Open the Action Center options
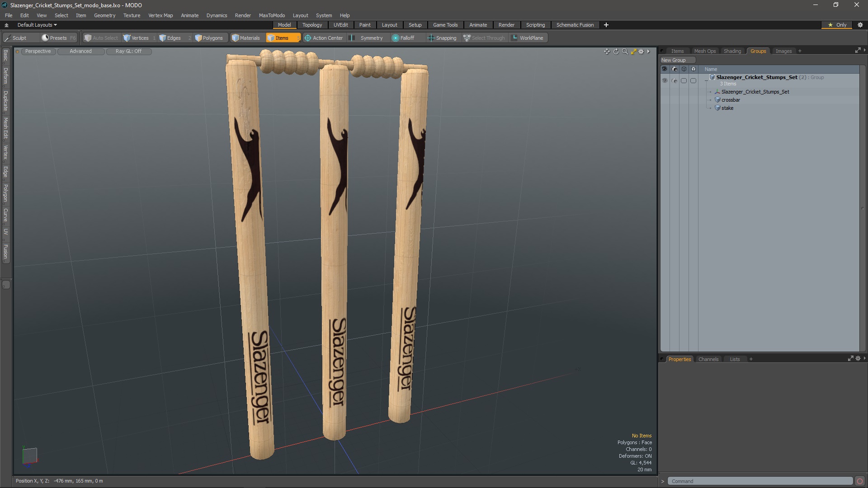Viewport: 868px width, 488px height. 324,38
